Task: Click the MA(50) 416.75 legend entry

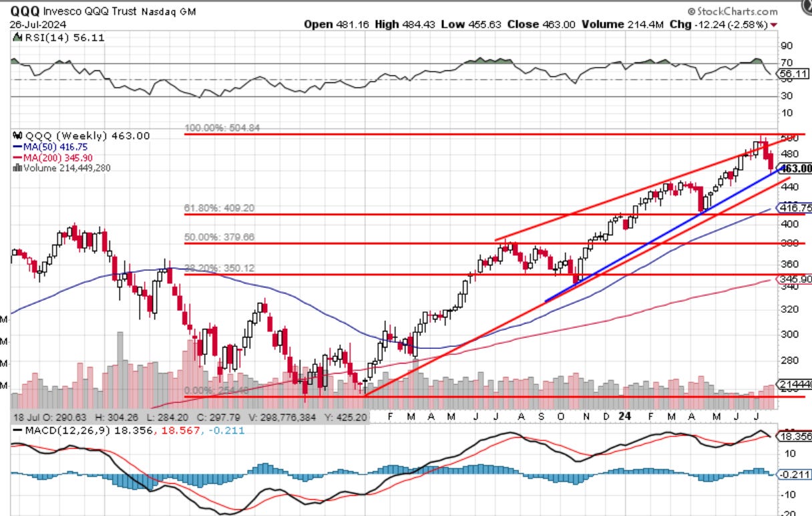Action: click(x=50, y=146)
